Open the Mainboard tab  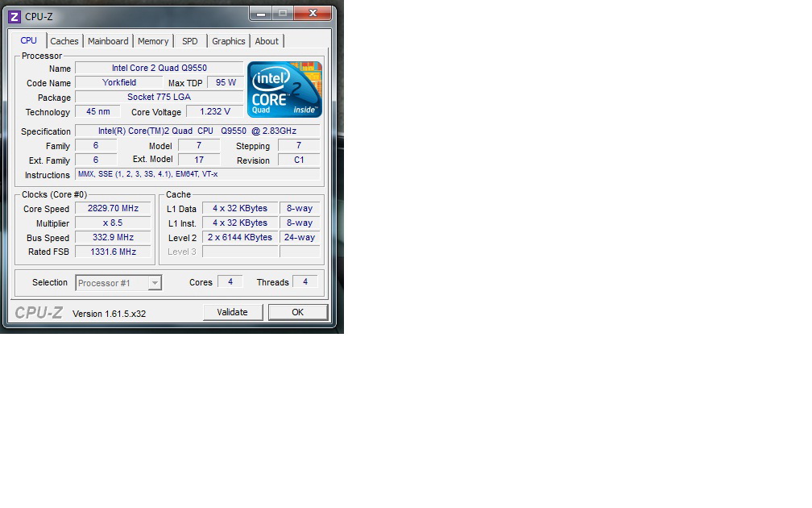click(x=108, y=41)
